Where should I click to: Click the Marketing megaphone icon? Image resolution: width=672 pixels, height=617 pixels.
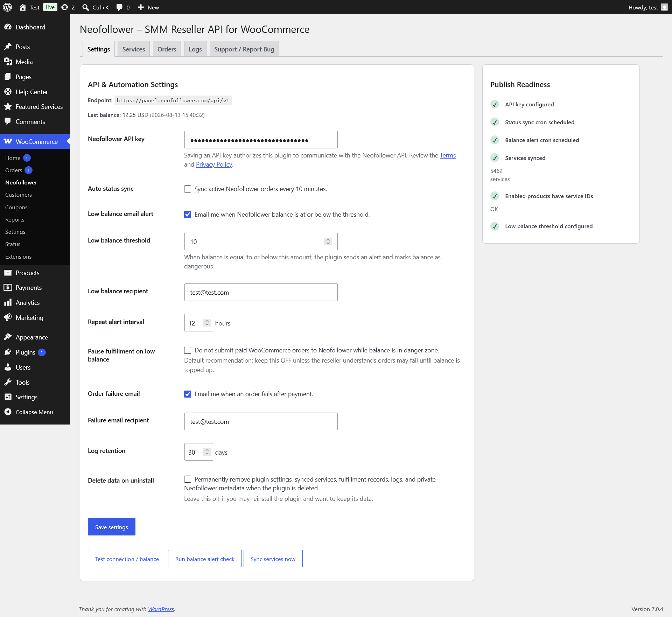click(x=8, y=317)
